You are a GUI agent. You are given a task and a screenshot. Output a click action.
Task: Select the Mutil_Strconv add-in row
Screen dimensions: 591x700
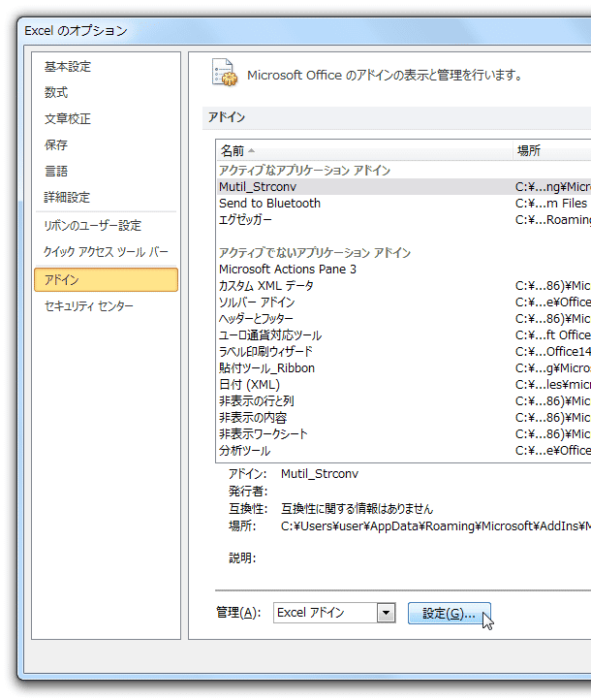tap(404, 186)
